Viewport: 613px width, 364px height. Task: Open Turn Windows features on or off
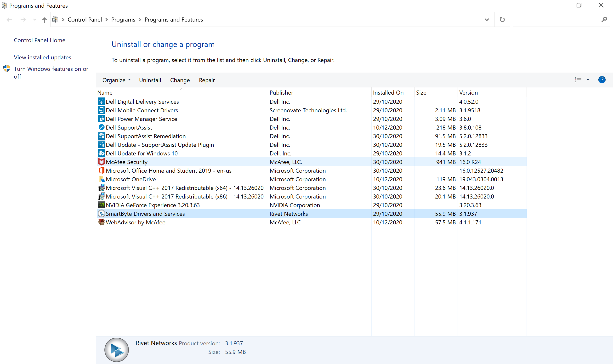coord(51,73)
